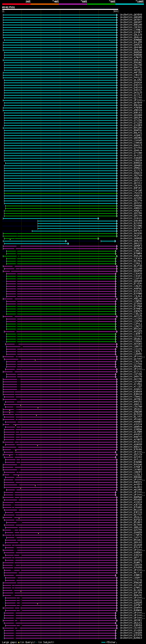
Task: Select hit label UniRef100_B6JF48
Action: point(131,266)
